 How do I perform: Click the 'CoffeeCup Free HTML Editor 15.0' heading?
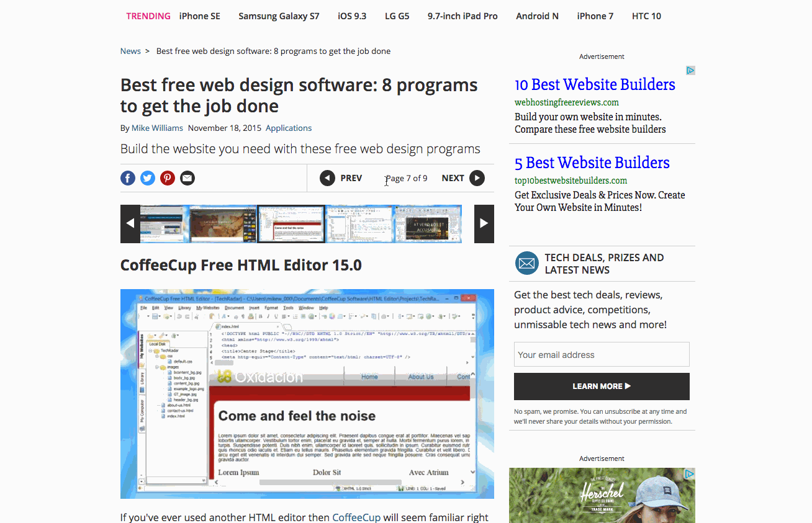(x=241, y=266)
